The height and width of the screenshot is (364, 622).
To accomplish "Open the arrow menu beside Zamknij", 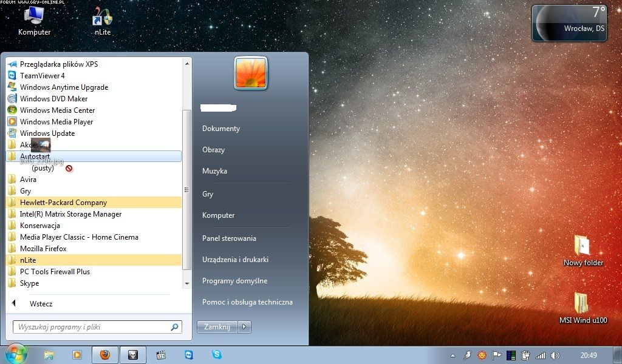I will tap(244, 327).
